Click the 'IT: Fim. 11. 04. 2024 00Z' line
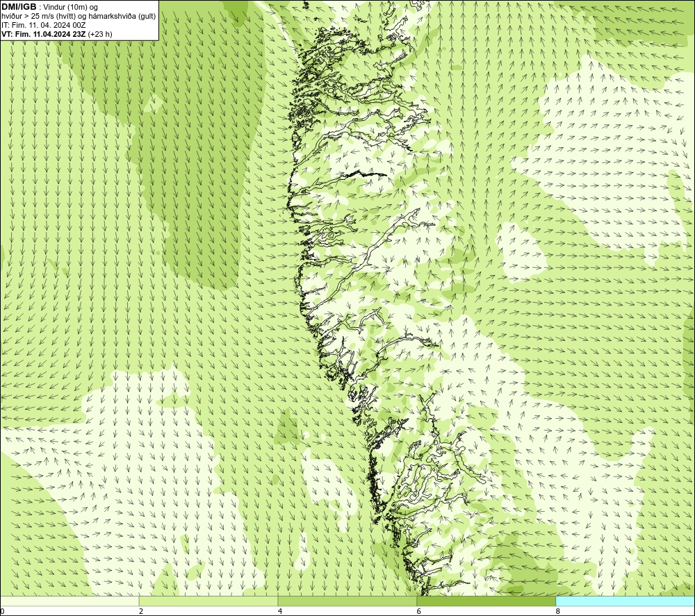 [x=43, y=25]
